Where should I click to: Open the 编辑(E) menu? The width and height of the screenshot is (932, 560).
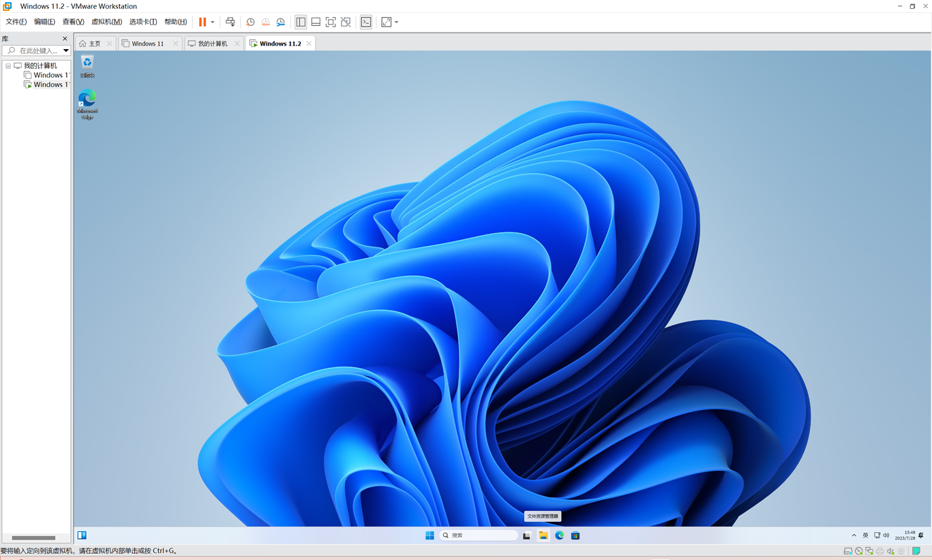click(44, 22)
